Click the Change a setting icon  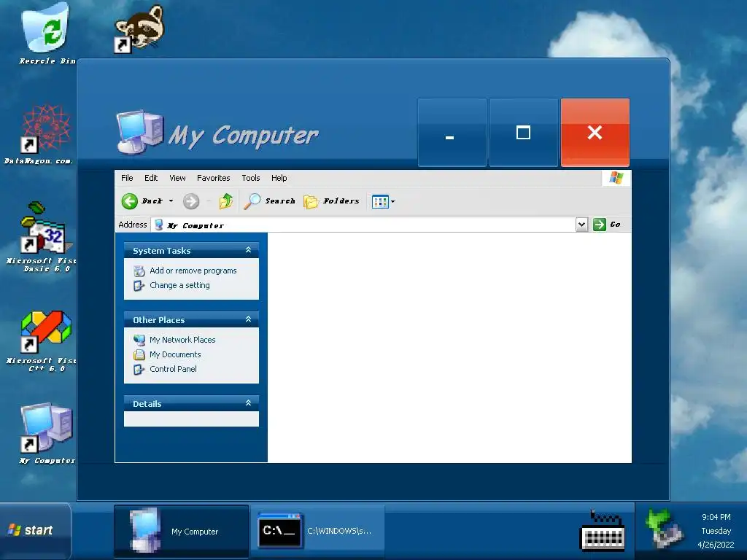(x=139, y=286)
